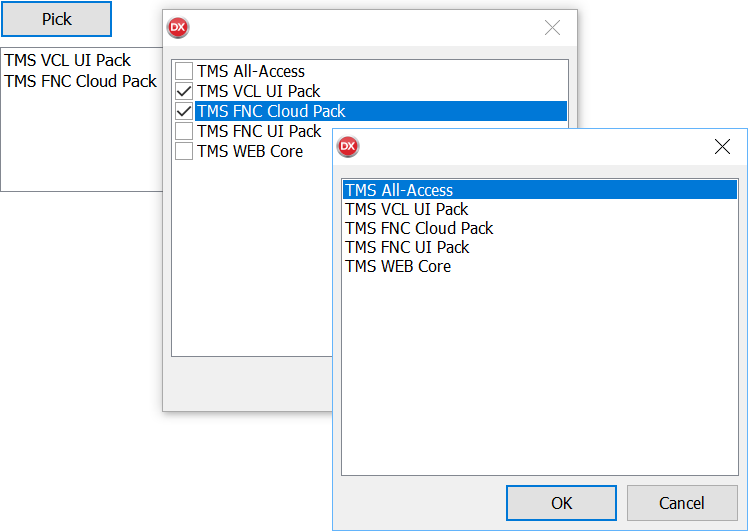Click empty area of the front list box

pos(540,380)
